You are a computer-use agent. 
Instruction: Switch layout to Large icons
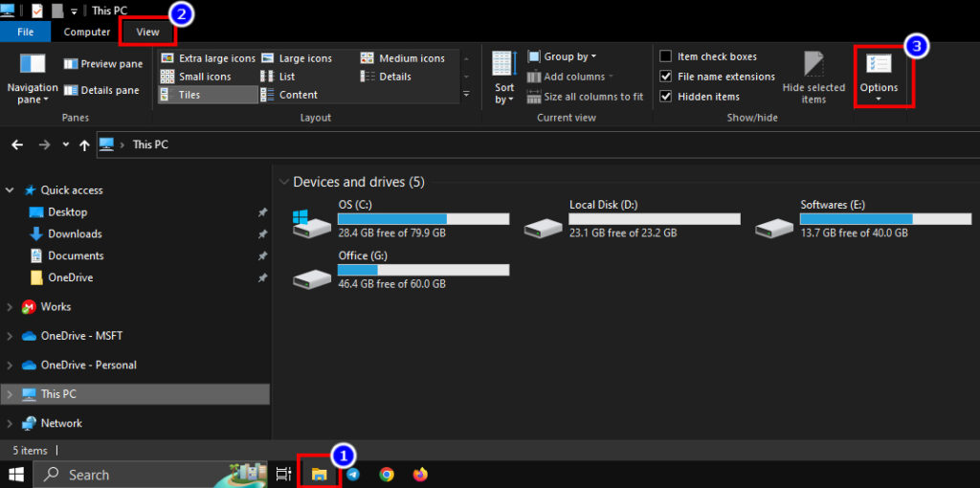(x=297, y=58)
